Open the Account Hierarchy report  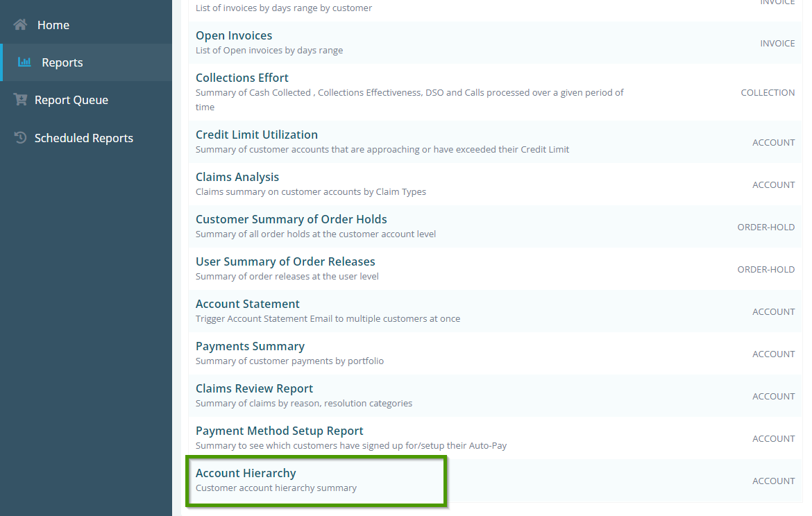point(246,474)
